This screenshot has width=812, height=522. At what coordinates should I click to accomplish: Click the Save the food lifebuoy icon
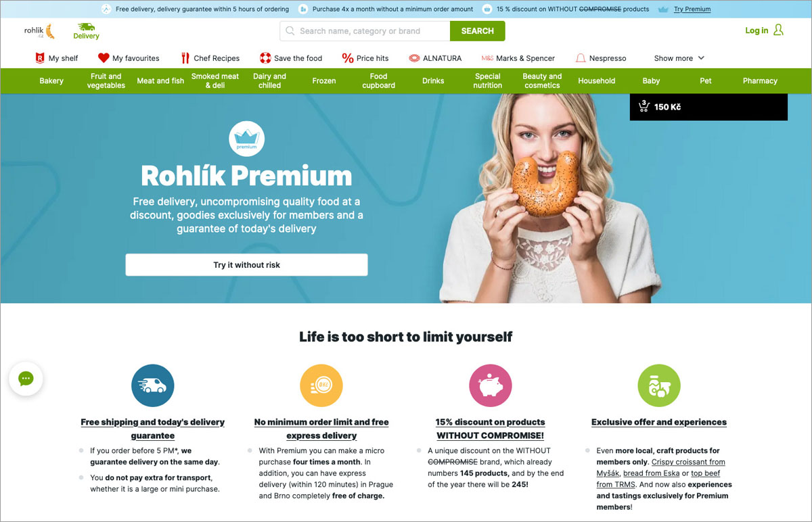click(265, 58)
